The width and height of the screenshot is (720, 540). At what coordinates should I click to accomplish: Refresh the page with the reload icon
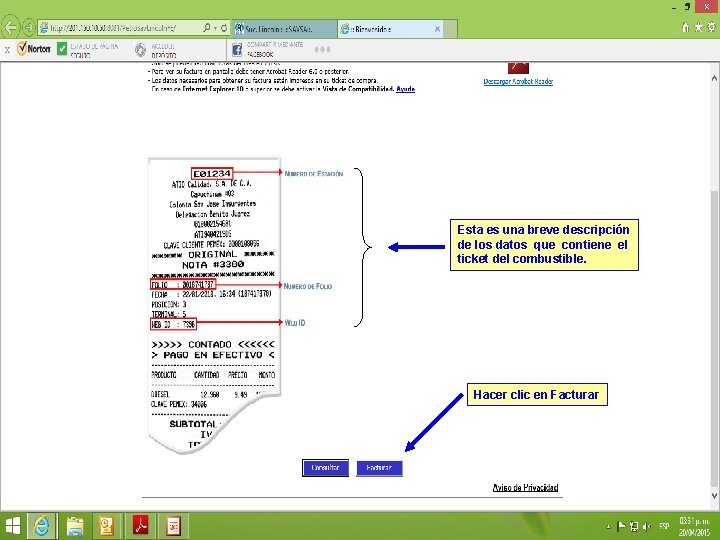pyautogui.click(x=224, y=28)
